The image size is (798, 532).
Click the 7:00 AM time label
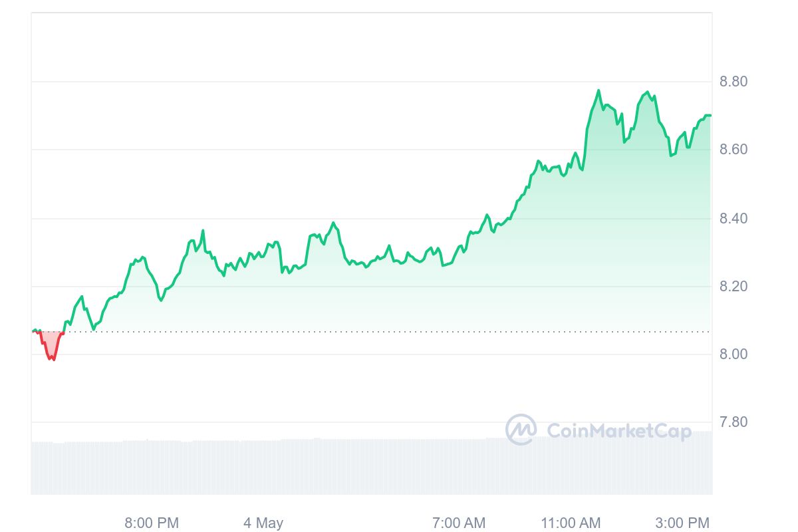(x=458, y=523)
